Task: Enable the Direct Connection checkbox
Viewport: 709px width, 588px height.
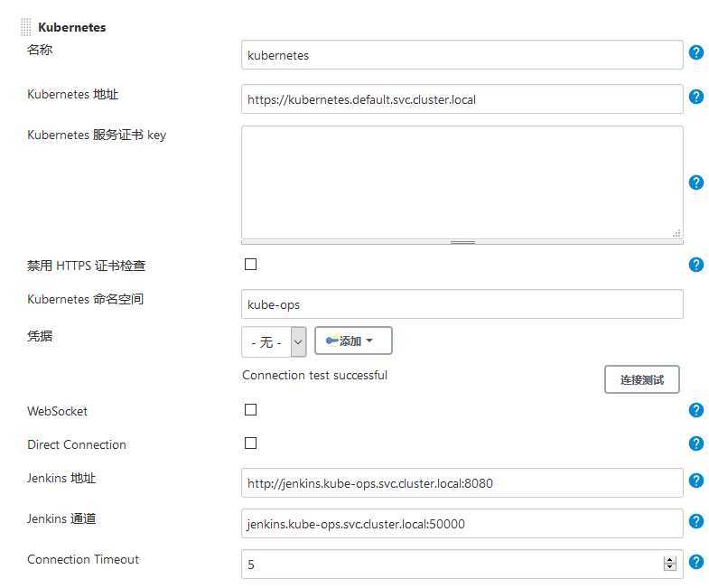Action: [250, 443]
